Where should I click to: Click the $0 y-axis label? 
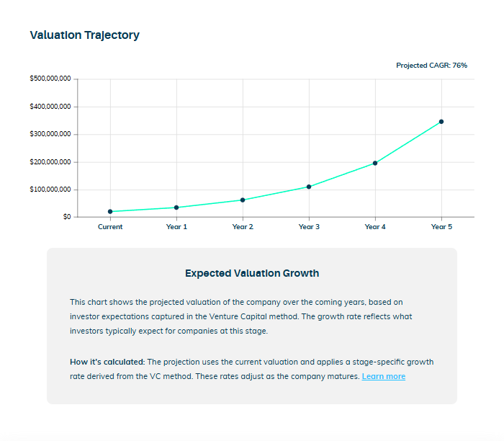[x=65, y=217]
